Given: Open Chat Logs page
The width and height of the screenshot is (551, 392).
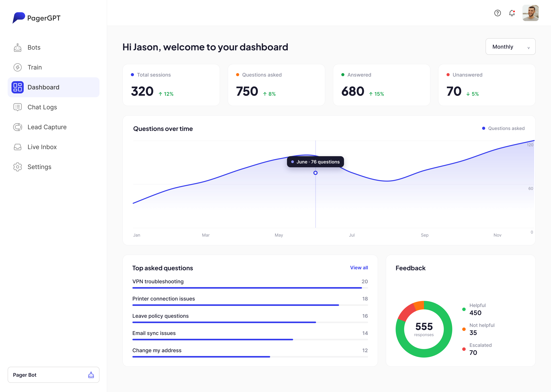Looking at the screenshot, I should coord(54,107).
